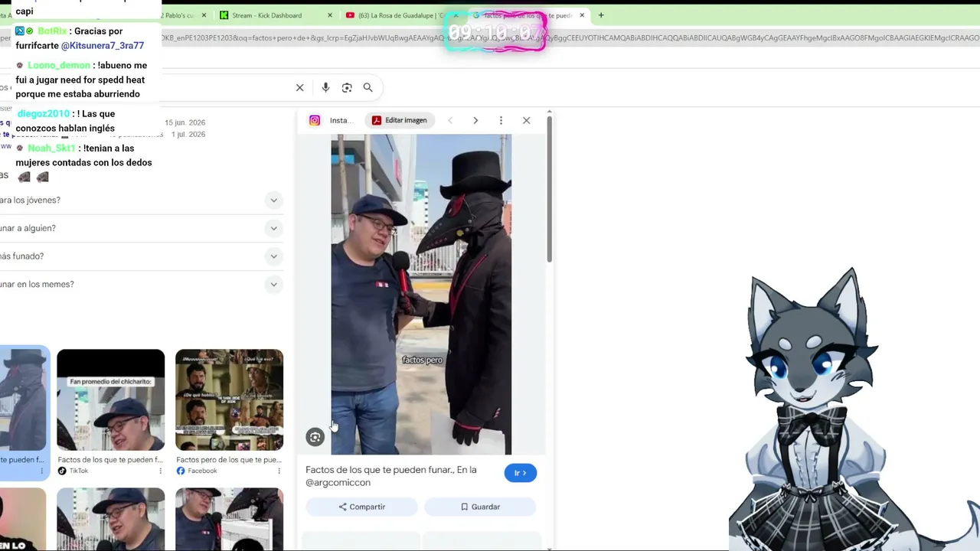Screen dimensions: 980x551
Task: Start voice search with the microphone icon
Action: click(325, 88)
